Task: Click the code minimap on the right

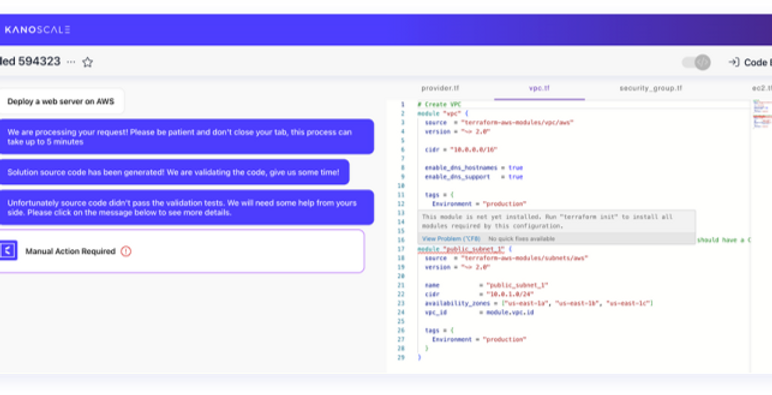Action: point(761,115)
